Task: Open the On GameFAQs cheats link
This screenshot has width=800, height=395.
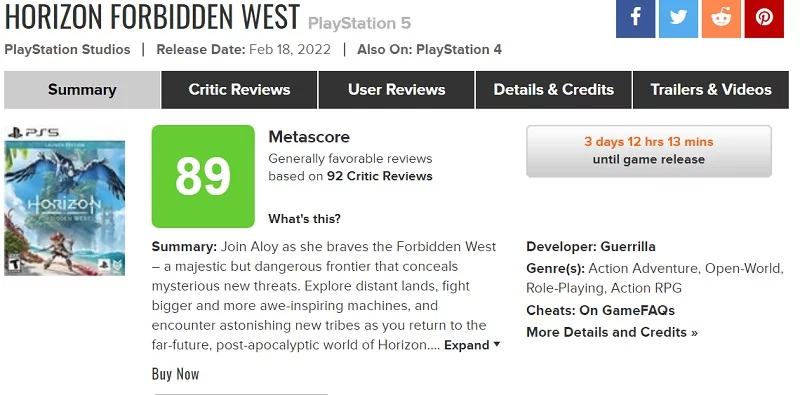Action: click(627, 310)
